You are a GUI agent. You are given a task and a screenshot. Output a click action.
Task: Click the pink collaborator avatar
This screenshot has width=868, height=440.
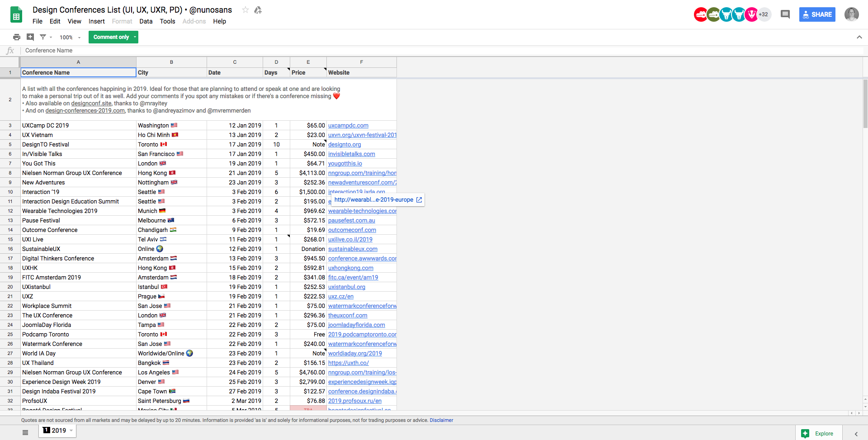point(751,14)
